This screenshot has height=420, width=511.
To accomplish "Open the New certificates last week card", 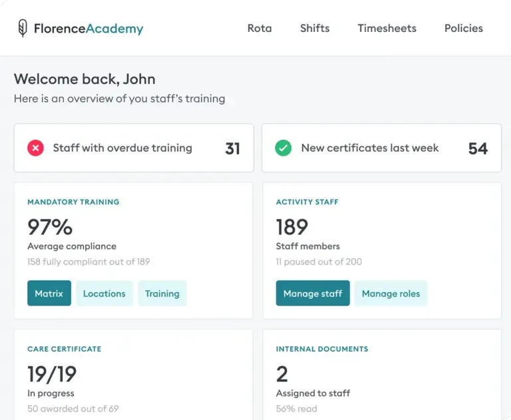I will pos(382,148).
